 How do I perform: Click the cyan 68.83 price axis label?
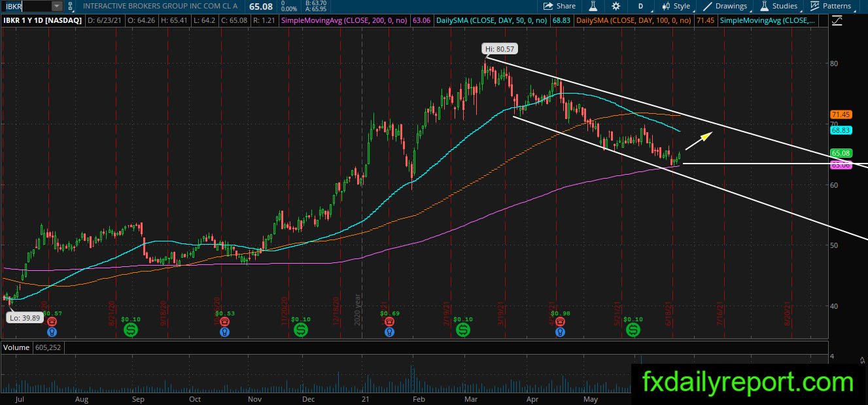coord(840,130)
